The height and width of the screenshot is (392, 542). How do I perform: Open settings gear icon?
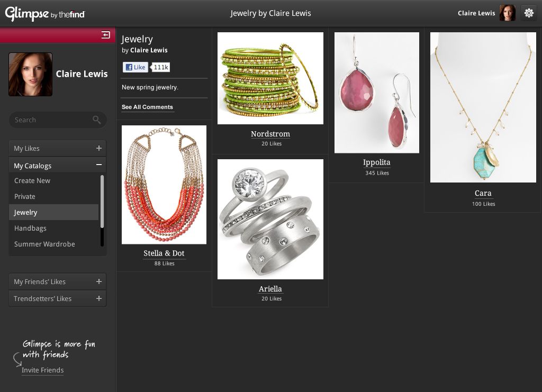tap(529, 13)
